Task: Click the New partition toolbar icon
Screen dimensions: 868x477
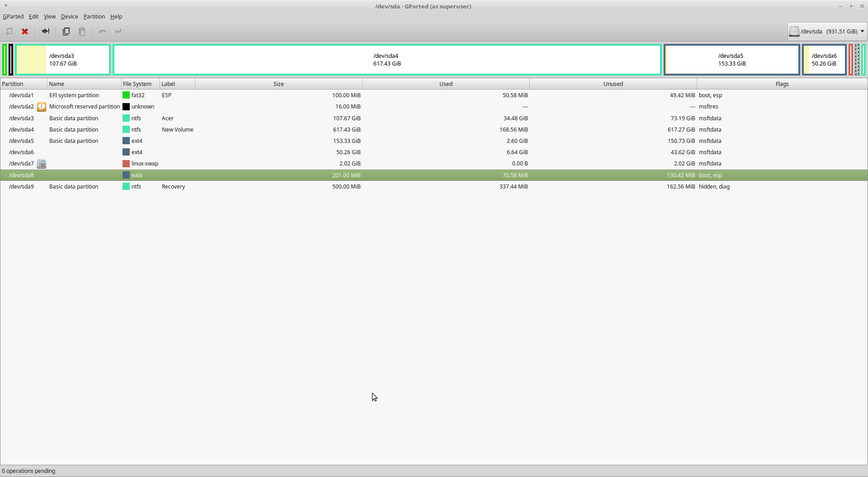Action: pyautogui.click(x=9, y=31)
